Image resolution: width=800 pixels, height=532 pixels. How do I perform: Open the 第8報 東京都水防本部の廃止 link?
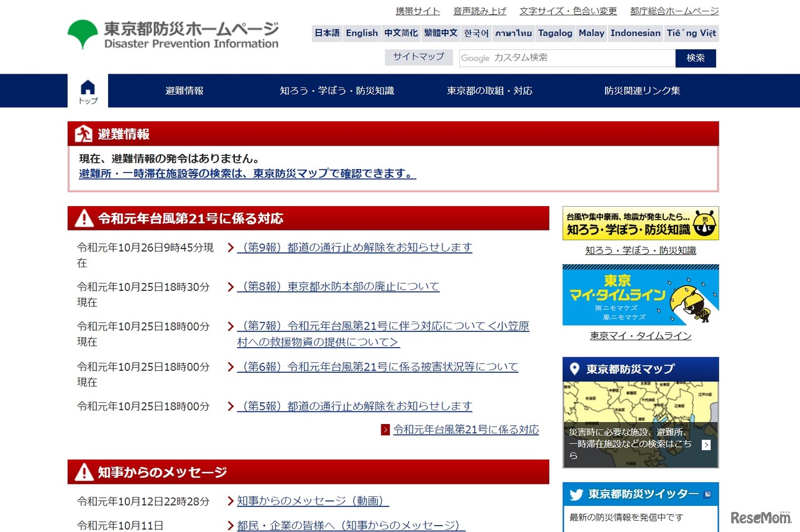click(338, 287)
